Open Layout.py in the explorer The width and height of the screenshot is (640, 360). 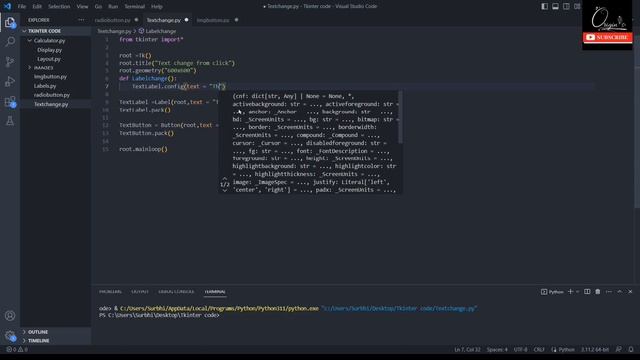pos(49,59)
